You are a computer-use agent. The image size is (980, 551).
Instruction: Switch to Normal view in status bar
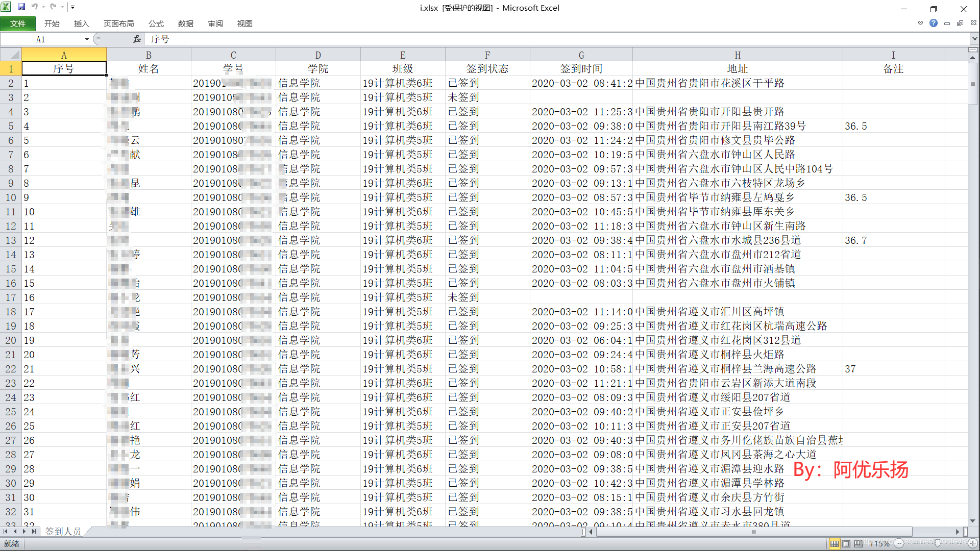[x=835, y=544]
